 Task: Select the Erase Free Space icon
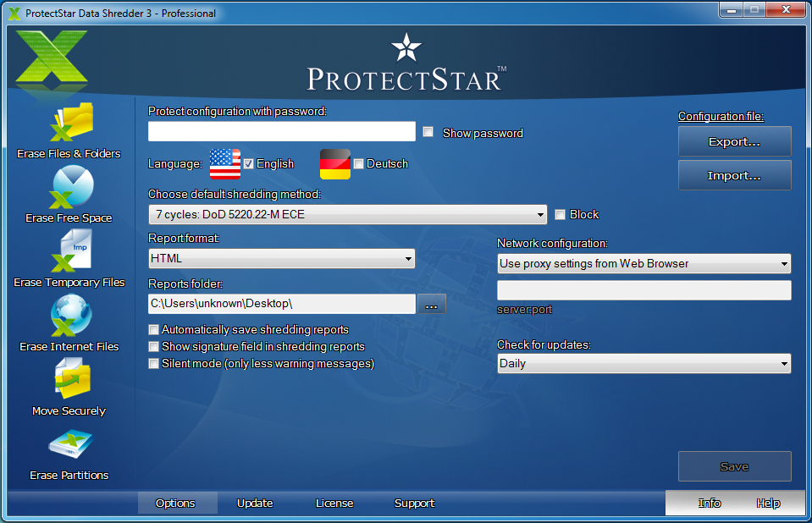(71, 187)
